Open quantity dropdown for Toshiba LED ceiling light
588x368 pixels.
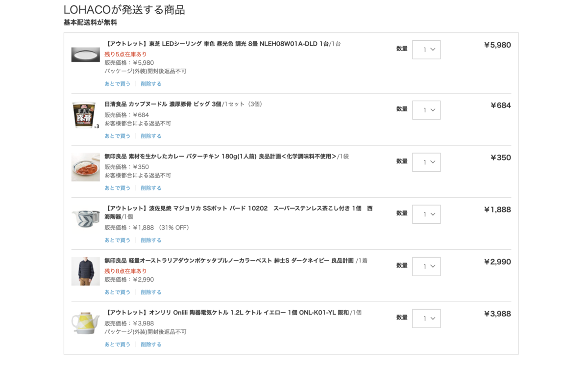tap(426, 50)
